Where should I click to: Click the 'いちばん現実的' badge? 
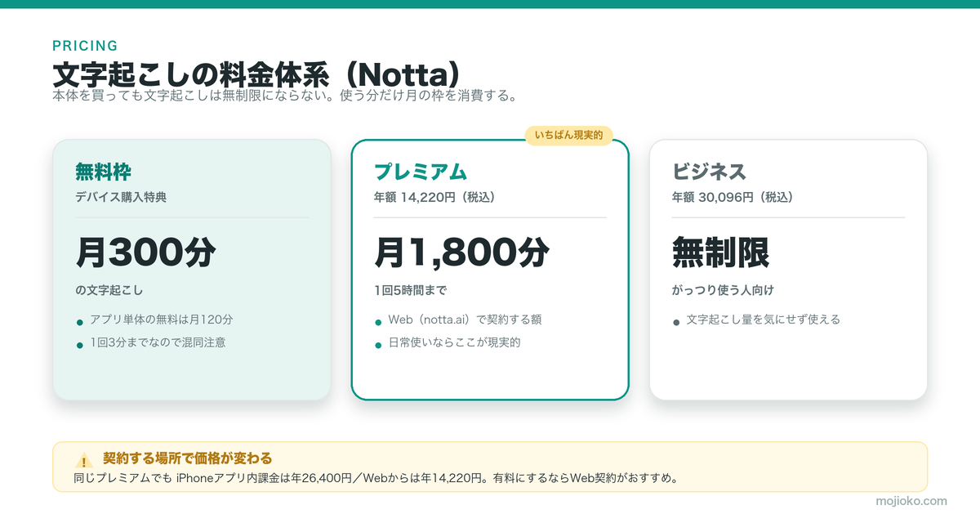pos(568,135)
